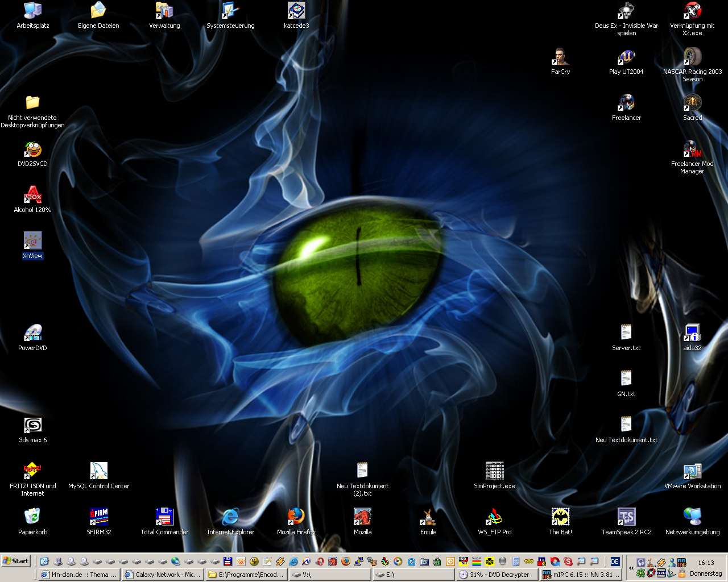728x582 pixels.
Task: Open The Bat! mail client icon
Action: coord(560,517)
